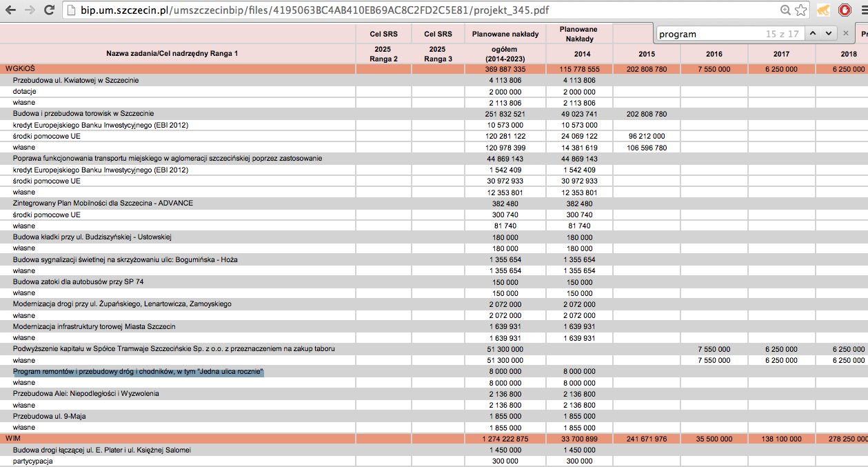
Task: Click the "2018" column header
Action: tap(849, 54)
